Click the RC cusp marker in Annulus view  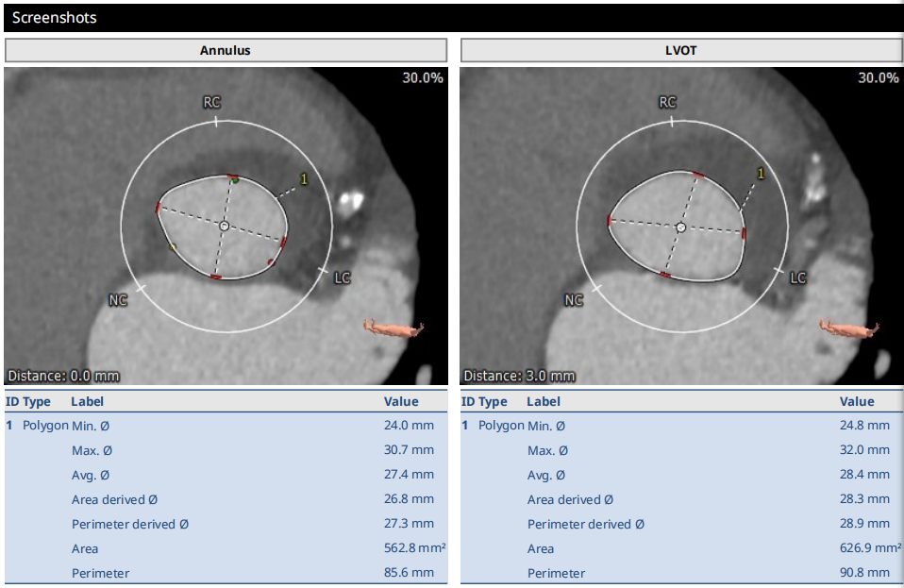(212, 103)
